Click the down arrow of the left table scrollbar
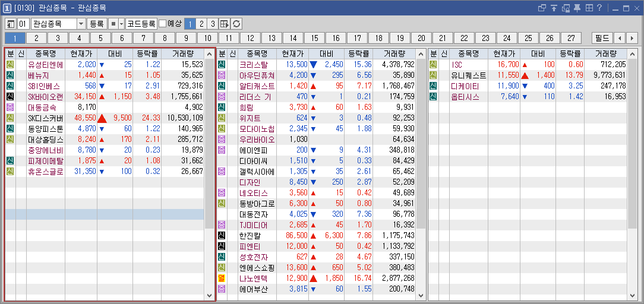Viewport: 644px width, 304px height. point(210,295)
